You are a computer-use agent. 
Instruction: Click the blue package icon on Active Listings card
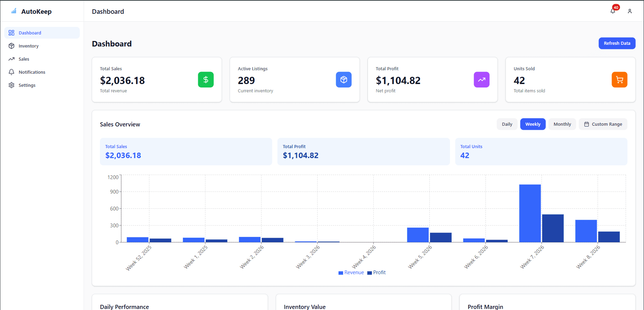point(344,80)
